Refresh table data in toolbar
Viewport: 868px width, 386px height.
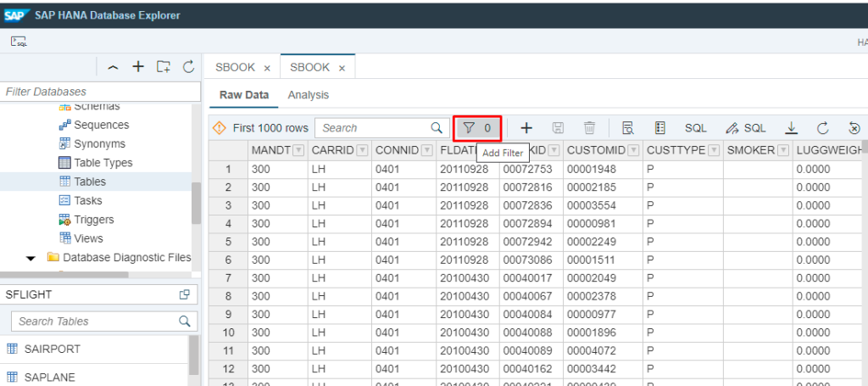tap(822, 128)
